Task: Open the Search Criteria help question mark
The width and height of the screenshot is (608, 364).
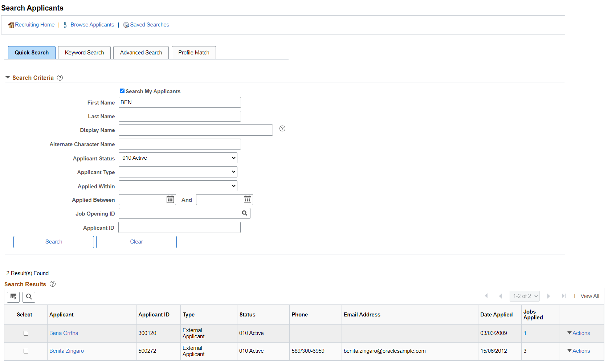Action: [x=60, y=77]
